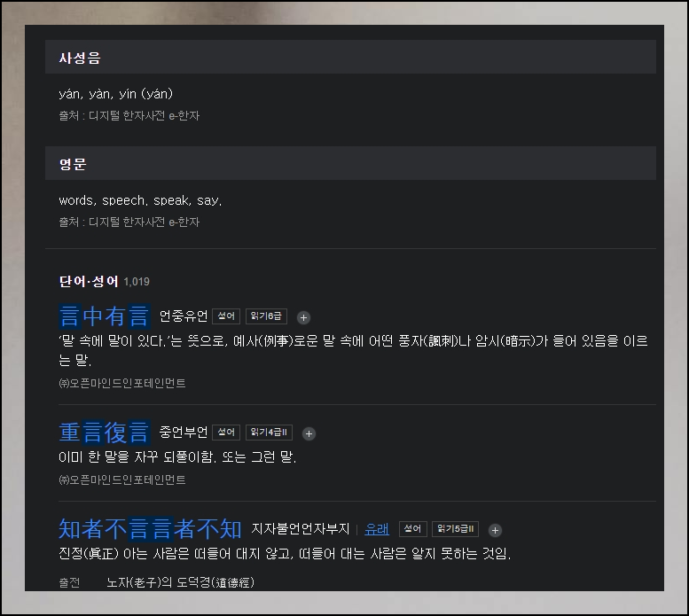Click the 단어·성어 heading
Image resolution: width=689 pixels, height=616 pixels.
tap(89, 281)
